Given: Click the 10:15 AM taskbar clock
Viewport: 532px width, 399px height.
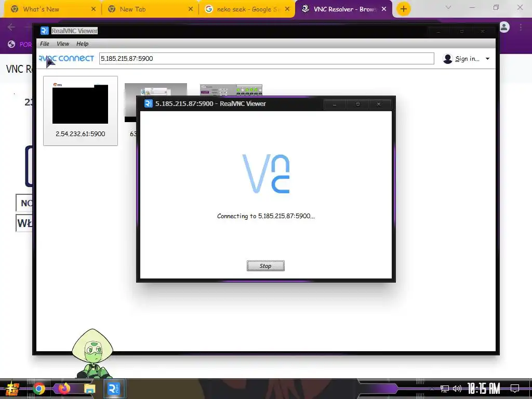Looking at the screenshot, I should click(x=484, y=389).
